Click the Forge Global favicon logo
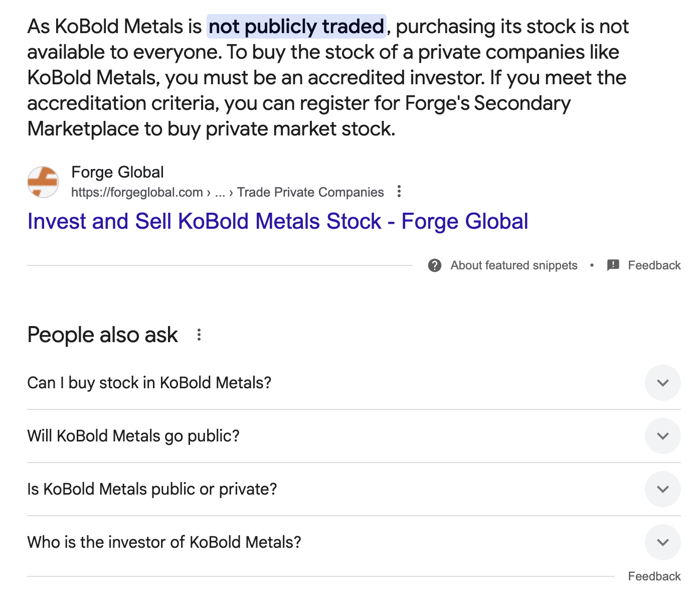Image resolution: width=700 pixels, height=615 pixels. 43,182
